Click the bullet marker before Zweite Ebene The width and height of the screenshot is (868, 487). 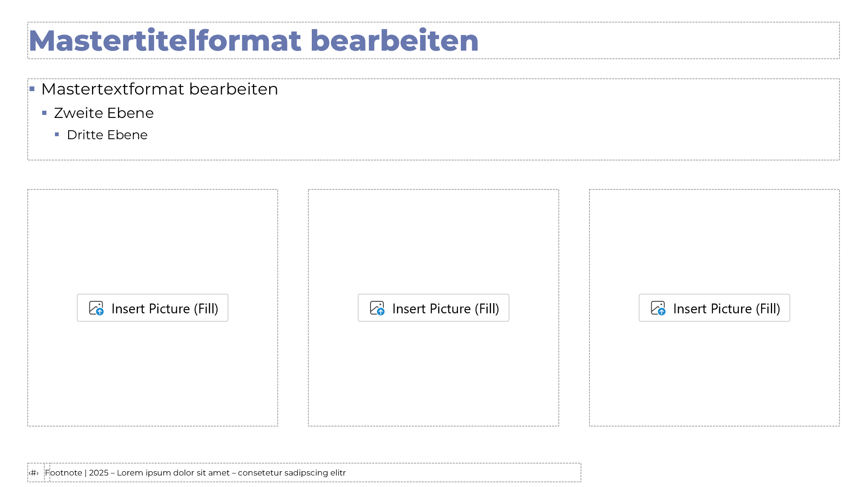pos(44,113)
